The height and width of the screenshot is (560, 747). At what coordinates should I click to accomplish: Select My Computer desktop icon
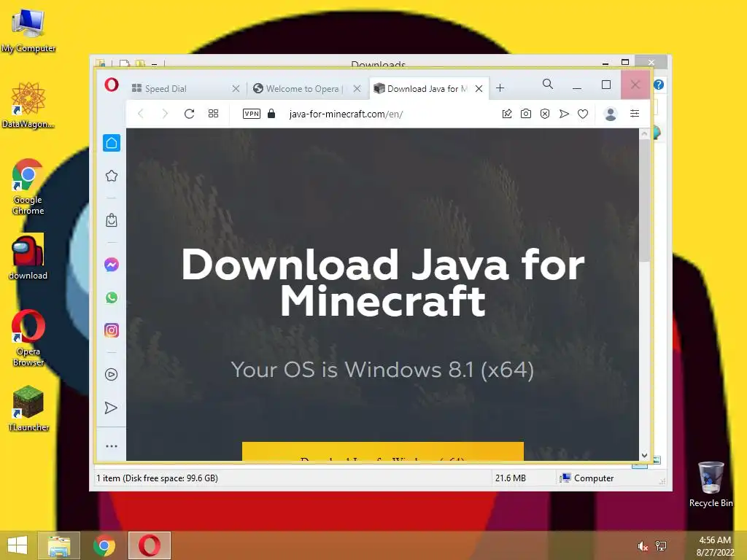click(28, 31)
